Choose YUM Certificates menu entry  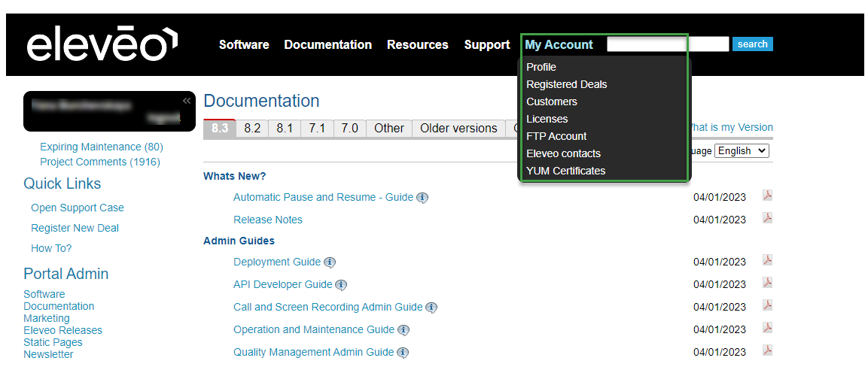tap(565, 171)
